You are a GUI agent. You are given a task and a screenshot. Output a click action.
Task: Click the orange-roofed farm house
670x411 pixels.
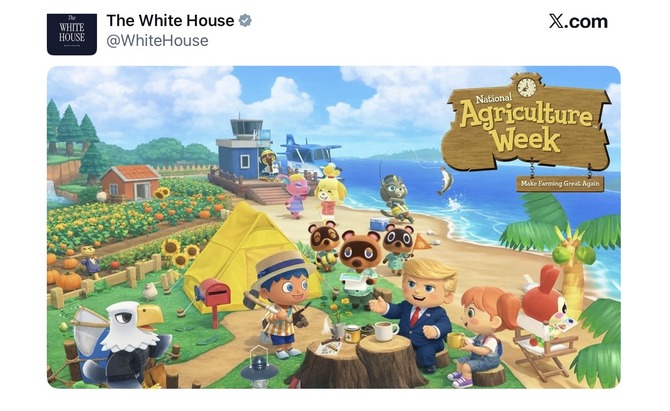click(x=131, y=182)
